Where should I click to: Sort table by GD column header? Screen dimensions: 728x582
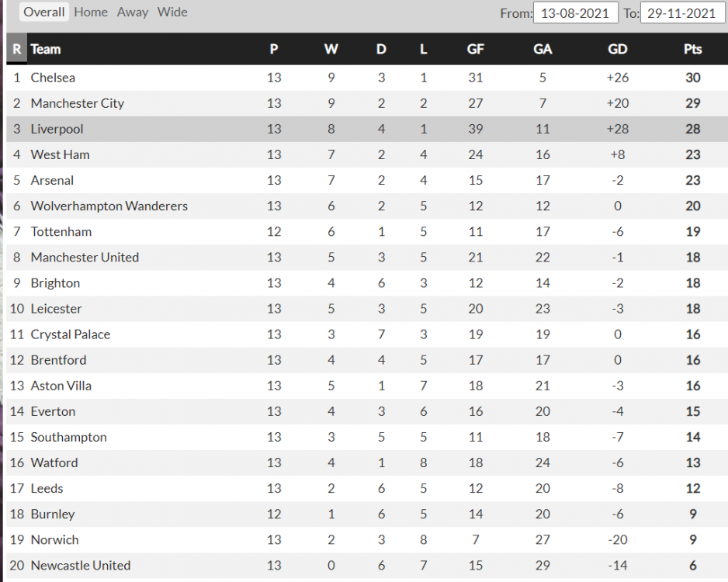click(618, 49)
